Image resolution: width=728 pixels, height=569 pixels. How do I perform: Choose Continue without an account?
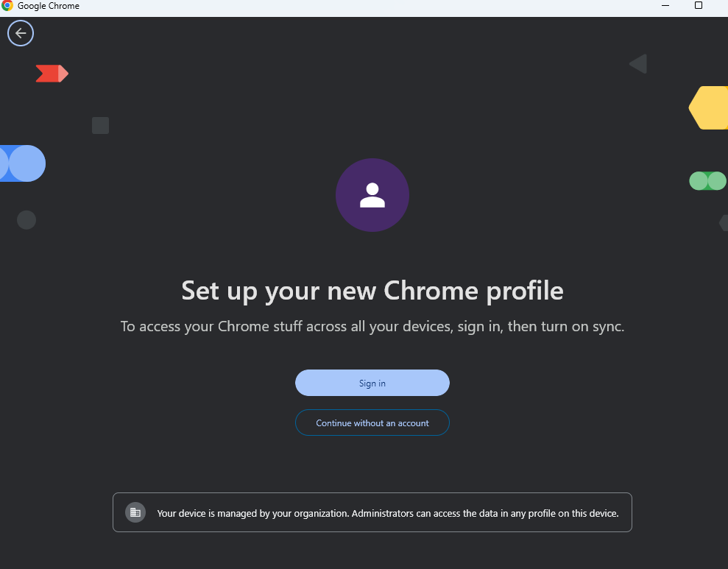click(x=372, y=423)
